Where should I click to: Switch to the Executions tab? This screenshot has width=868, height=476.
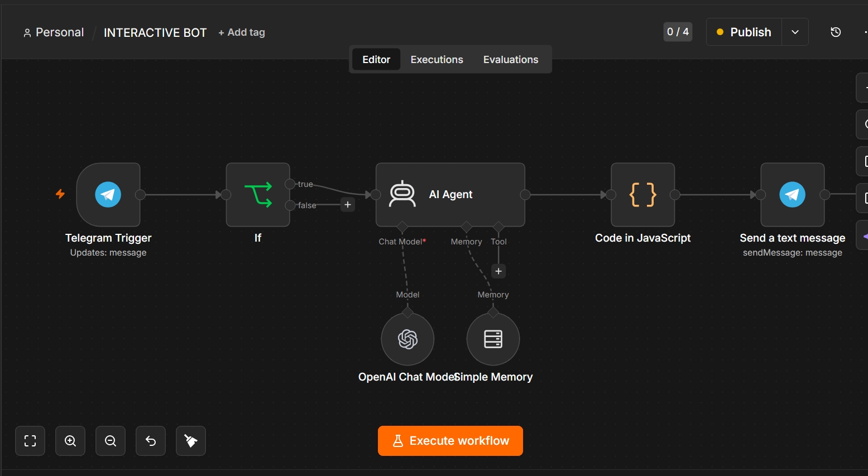437,60
